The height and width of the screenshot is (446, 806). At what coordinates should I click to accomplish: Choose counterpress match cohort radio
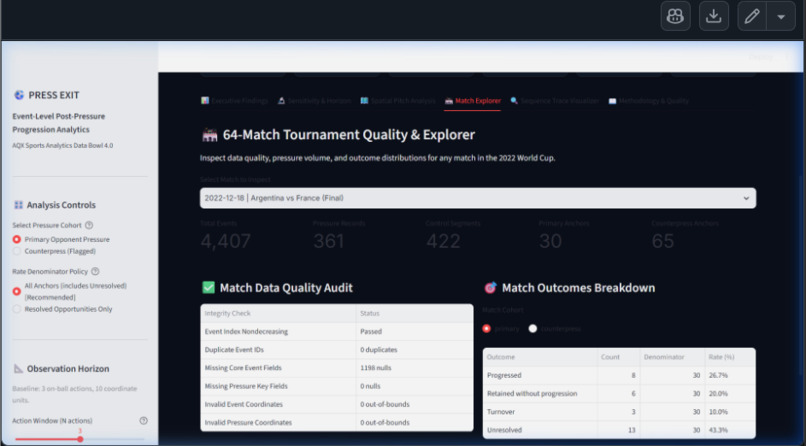point(533,328)
